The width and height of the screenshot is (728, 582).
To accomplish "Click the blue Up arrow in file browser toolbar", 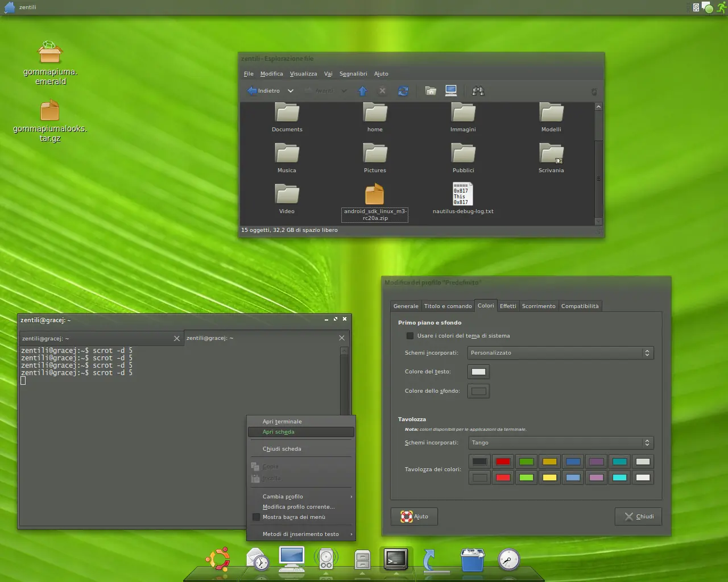I will [362, 91].
